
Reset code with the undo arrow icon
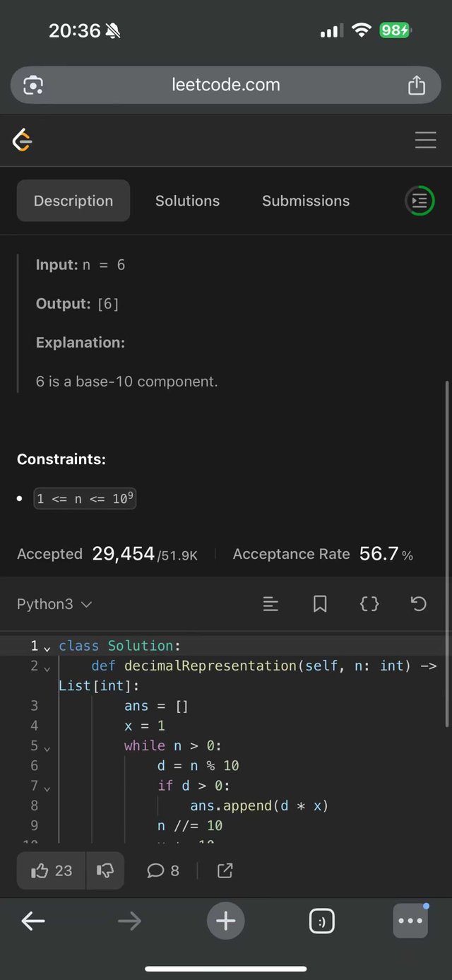tap(418, 604)
